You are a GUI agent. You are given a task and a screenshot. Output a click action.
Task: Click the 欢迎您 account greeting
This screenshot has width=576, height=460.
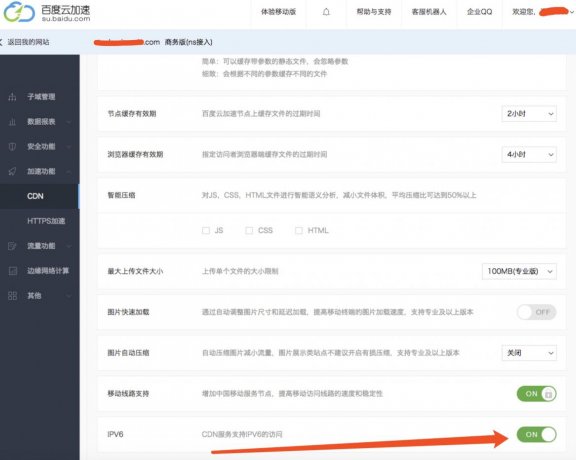point(523,12)
